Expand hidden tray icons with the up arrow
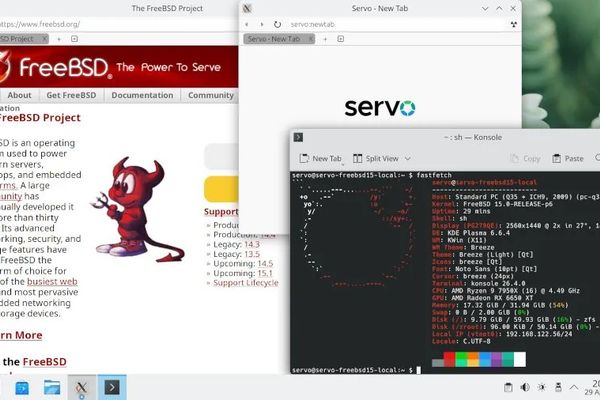600x400 pixels. (x=574, y=387)
